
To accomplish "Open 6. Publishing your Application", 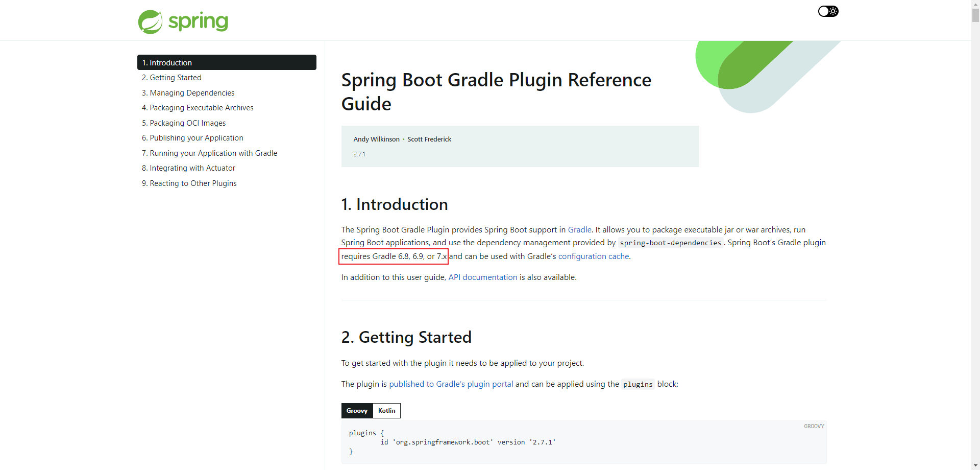I will [x=192, y=138].
